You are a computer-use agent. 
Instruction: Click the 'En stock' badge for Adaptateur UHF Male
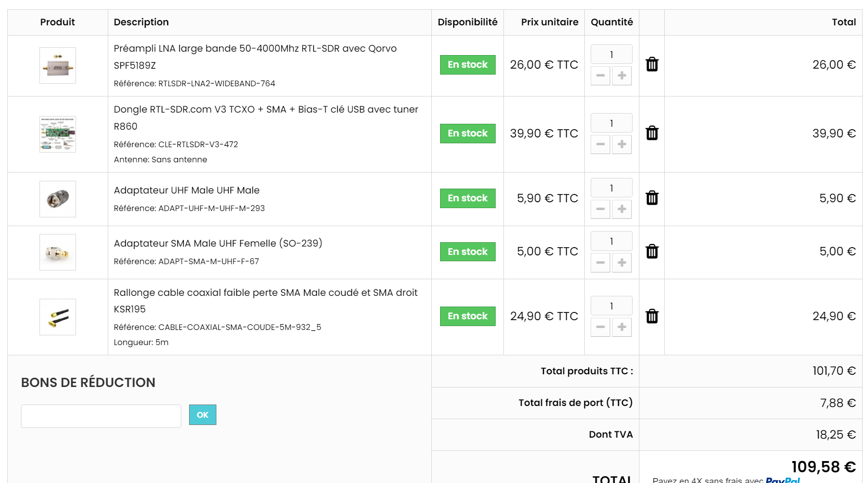coord(468,198)
